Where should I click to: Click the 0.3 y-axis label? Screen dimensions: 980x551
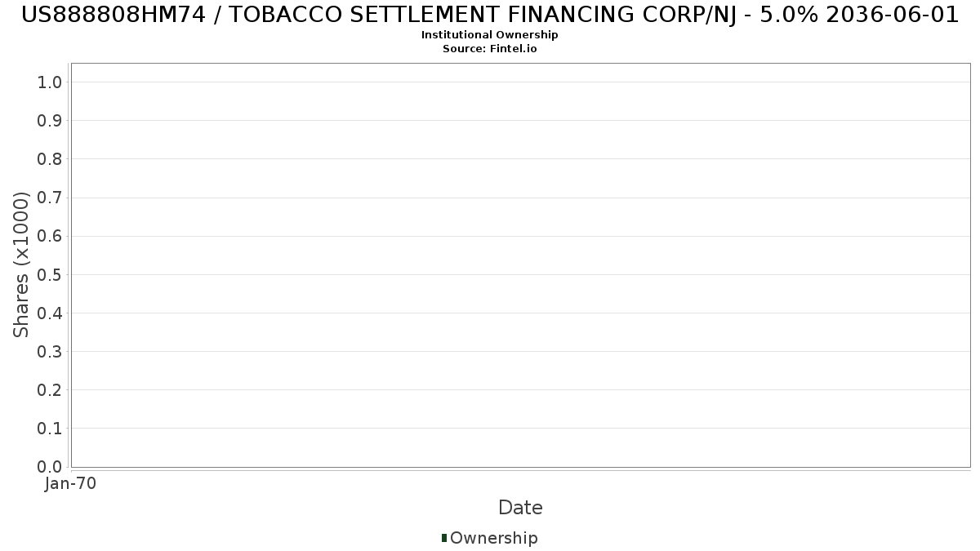pos(50,352)
